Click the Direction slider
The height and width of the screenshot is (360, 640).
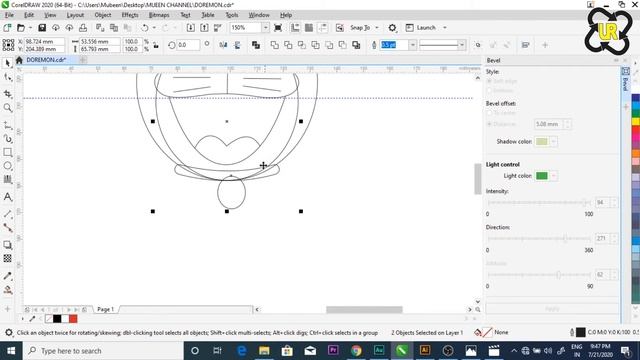[539, 238]
